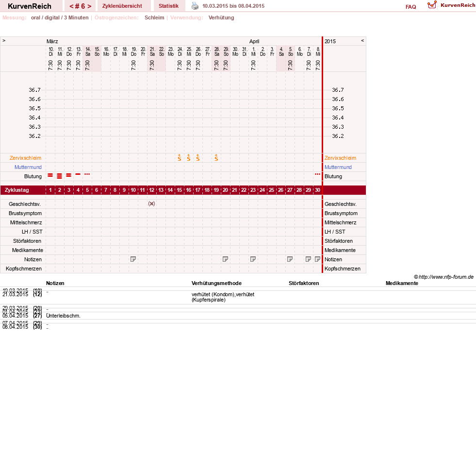The height and width of the screenshot is (455, 476).
Task: Click light bleeding marker on cycle day 4
Action: [x=78, y=174]
